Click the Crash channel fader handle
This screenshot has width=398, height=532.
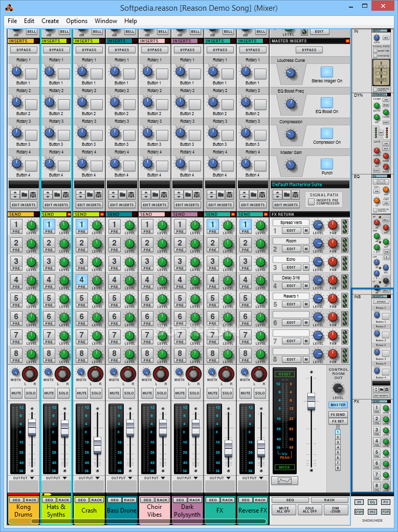[x=97, y=446]
